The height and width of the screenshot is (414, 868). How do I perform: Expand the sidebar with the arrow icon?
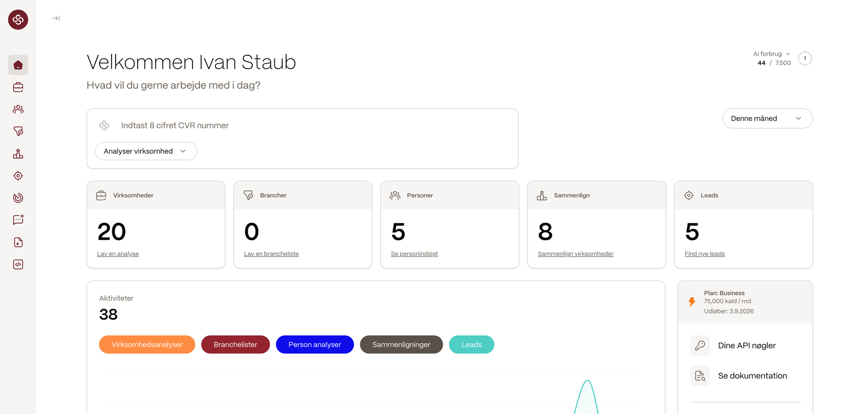tap(56, 18)
